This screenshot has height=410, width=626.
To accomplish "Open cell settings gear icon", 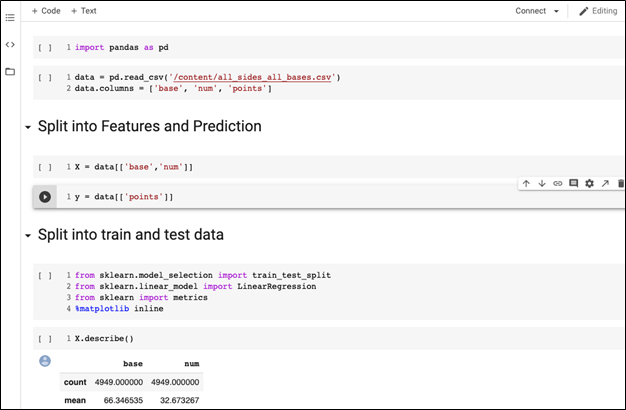I will click(x=589, y=183).
